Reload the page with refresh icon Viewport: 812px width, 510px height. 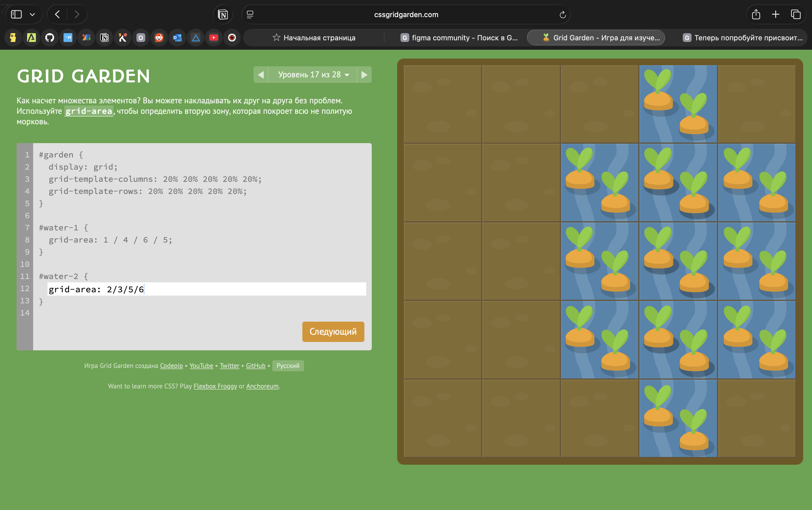coord(563,14)
